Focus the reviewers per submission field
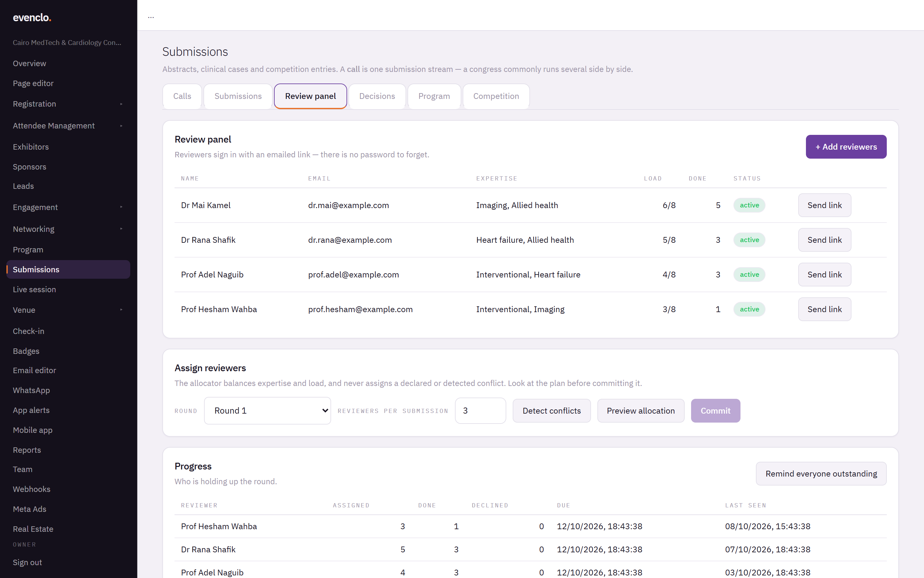The image size is (924, 578). pyautogui.click(x=480, y=411)
